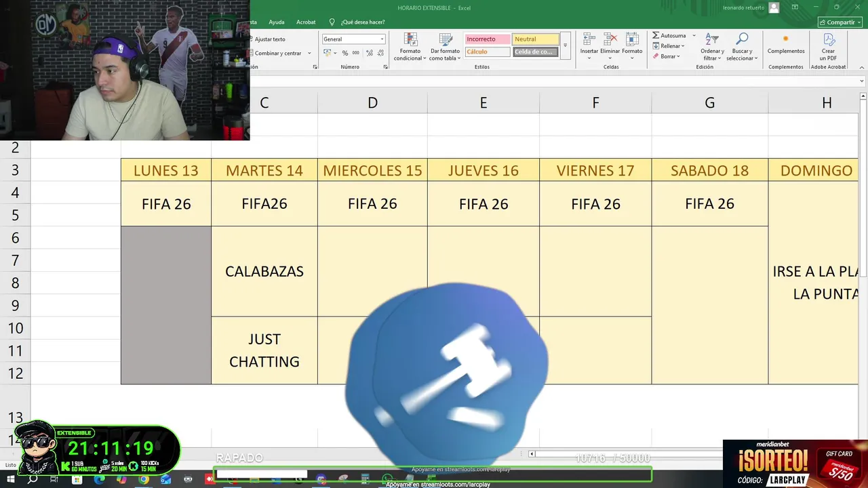Apply the Cálculo cell style

point(487,52)
